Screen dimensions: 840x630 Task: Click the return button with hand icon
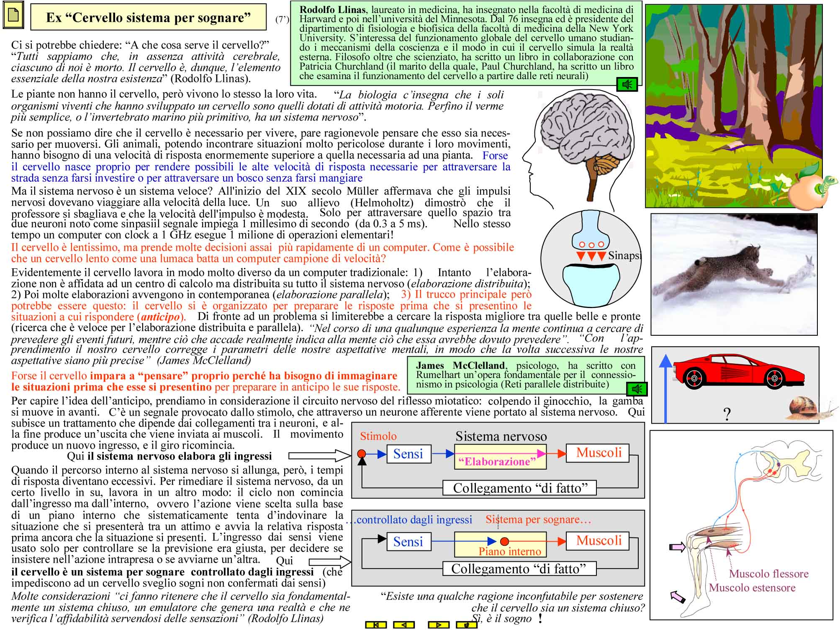coord(467,625)
